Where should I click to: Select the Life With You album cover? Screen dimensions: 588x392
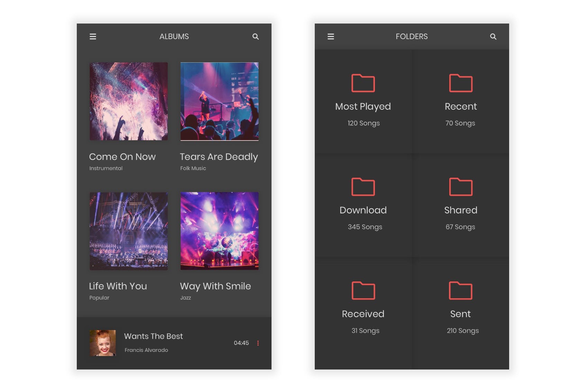point(129,230)
